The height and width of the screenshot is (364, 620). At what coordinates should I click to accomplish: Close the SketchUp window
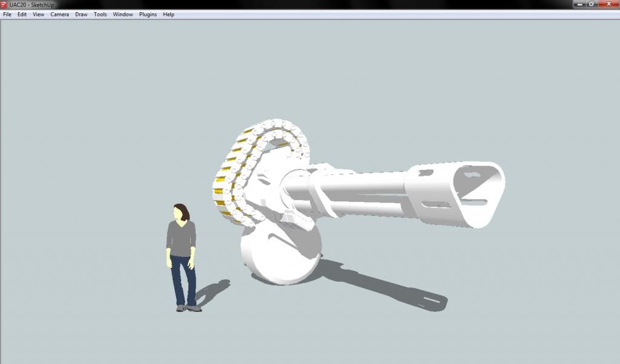607,4
